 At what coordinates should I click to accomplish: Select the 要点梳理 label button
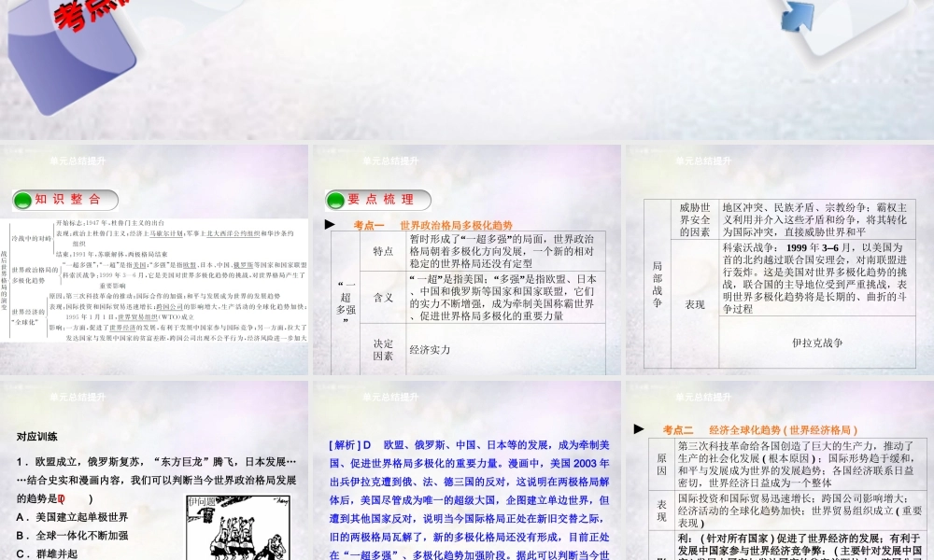coord(378,200)
